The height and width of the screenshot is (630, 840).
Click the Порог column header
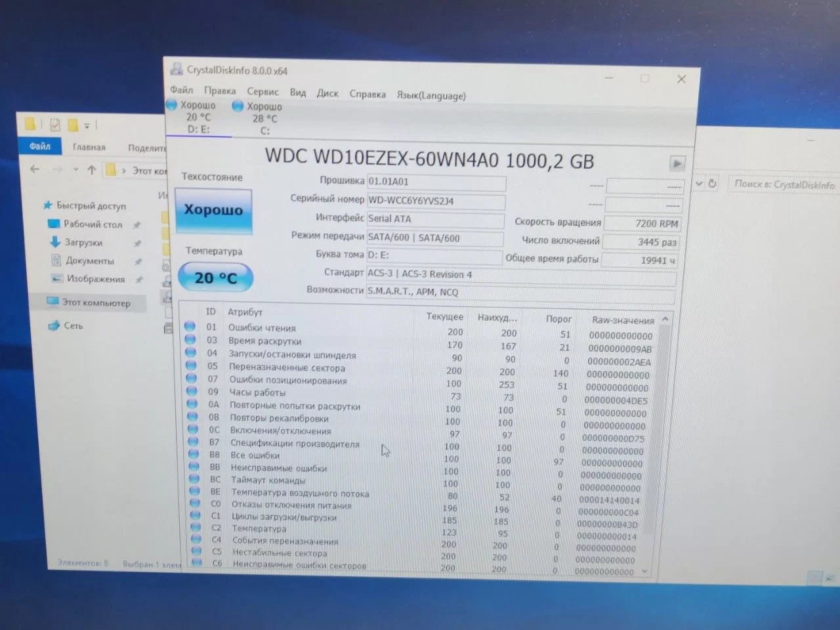pyautogui.click(x=558, y=319)
